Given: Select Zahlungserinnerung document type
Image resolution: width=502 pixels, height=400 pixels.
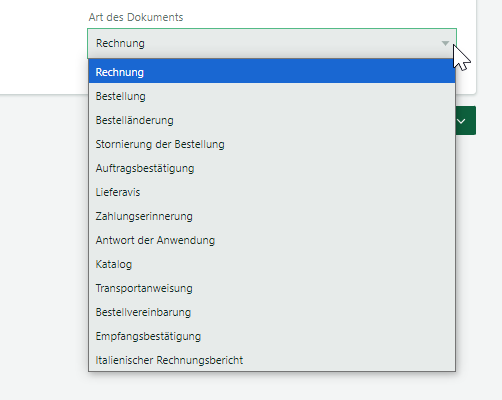Looking at the screenshot, I should (272, 216).
